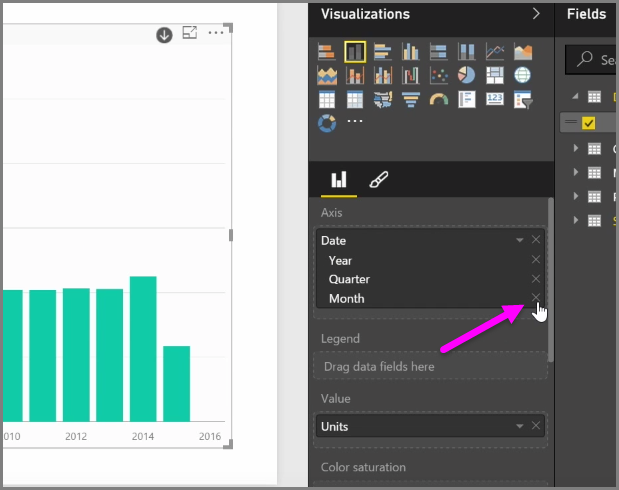Image resolution: width=619 pixels, height=490 pixels.
Task: Collapse the Visualizations pane
Action: [536, 14]
